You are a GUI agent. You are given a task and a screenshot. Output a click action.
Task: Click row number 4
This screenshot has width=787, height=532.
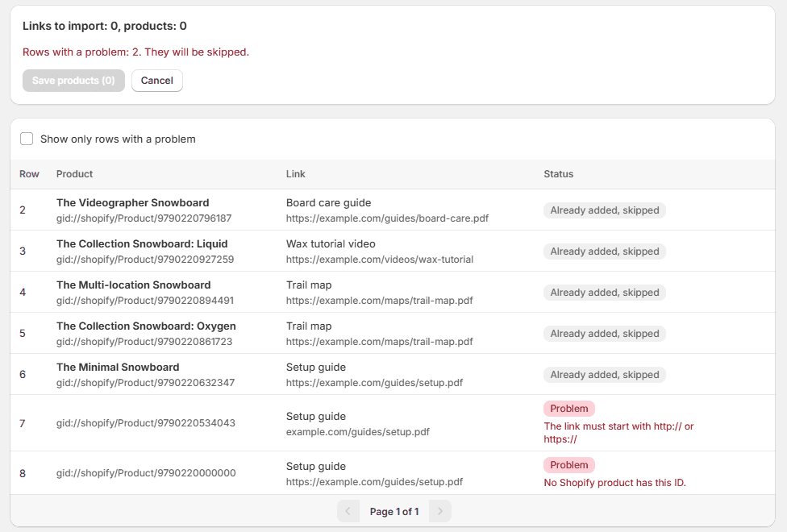pyautogui.click(x=23, y=293)
